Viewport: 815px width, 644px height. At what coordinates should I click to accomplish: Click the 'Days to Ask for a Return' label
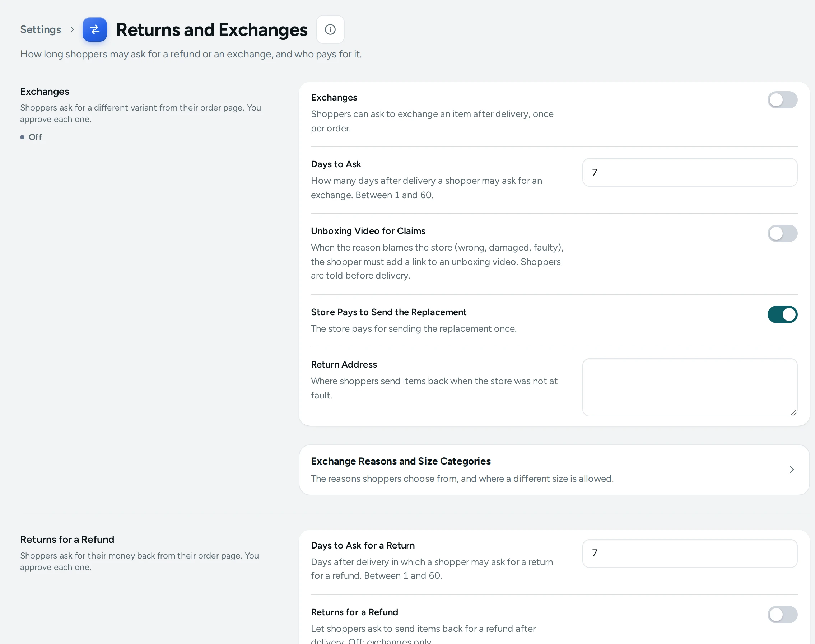pos(362,546)
